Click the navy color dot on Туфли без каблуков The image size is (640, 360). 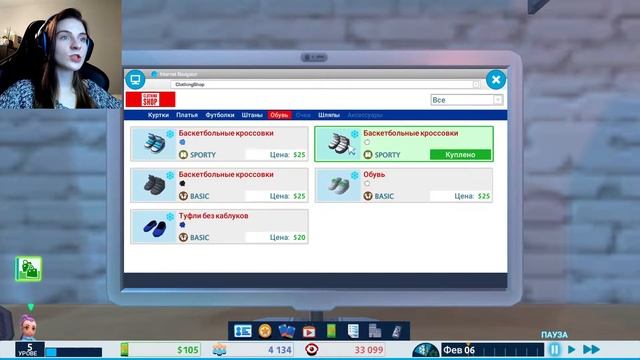[x=182, y=224]
